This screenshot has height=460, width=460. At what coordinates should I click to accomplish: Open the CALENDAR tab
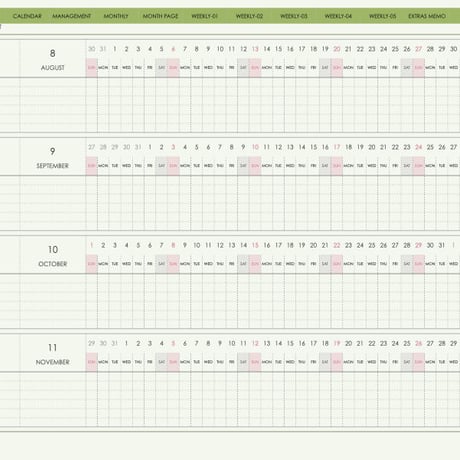[27, 16]
